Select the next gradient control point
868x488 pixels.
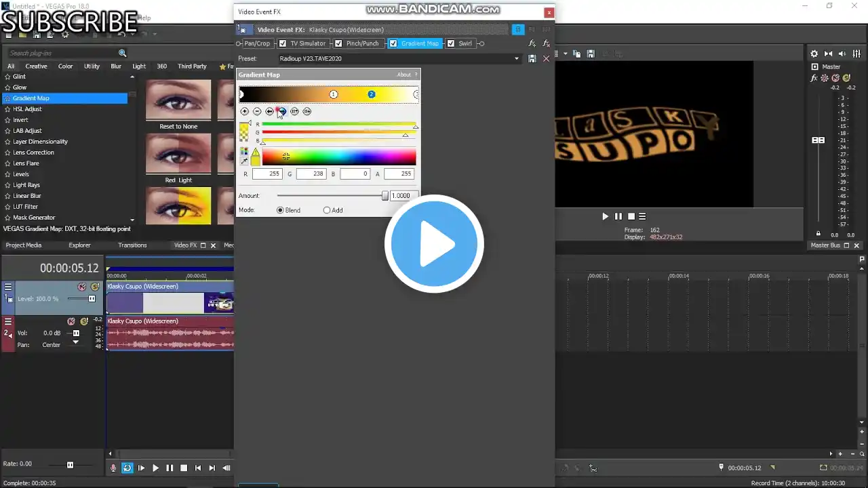click(282, 111)
